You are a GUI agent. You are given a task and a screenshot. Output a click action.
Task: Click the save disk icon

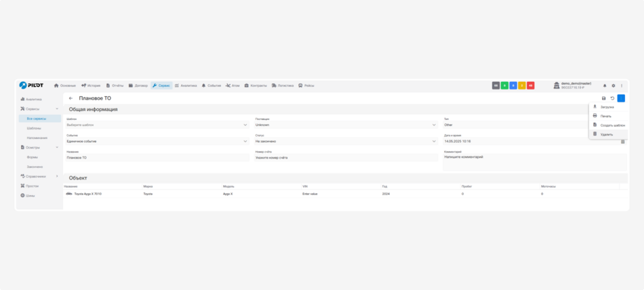point(604,98)
